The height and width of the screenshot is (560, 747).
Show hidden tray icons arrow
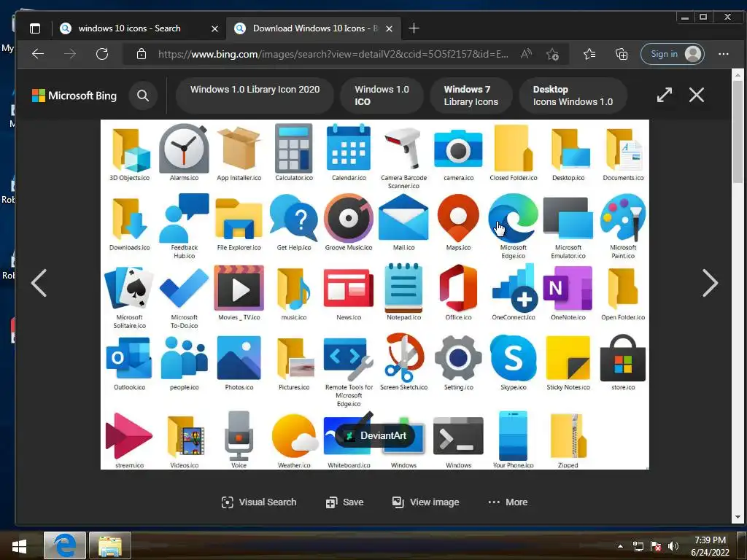coord(620,546)
